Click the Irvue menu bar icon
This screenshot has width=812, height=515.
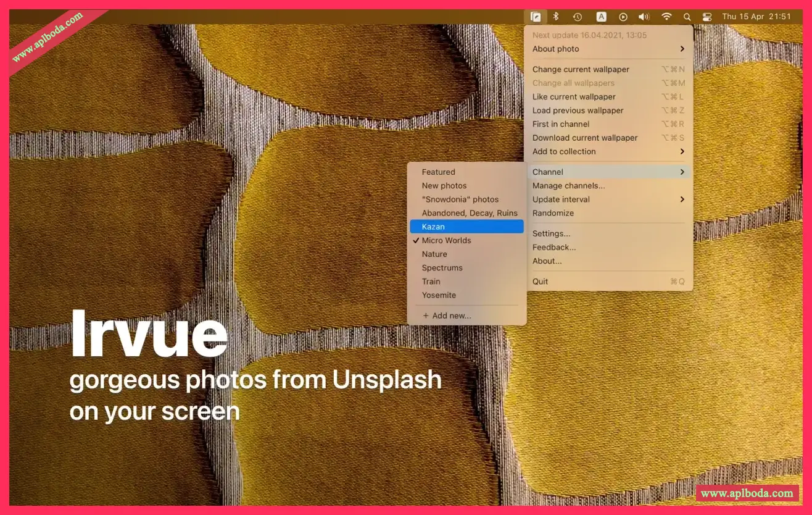[536, 17]
